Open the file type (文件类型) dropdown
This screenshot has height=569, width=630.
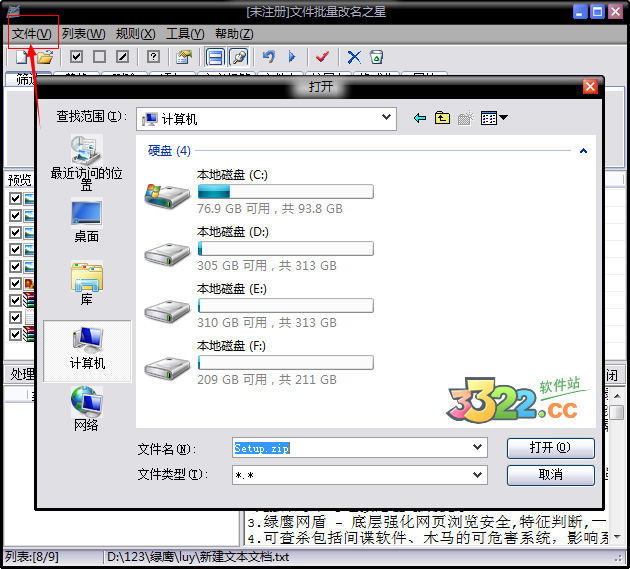pyautogui.click(x=360, y=475)
